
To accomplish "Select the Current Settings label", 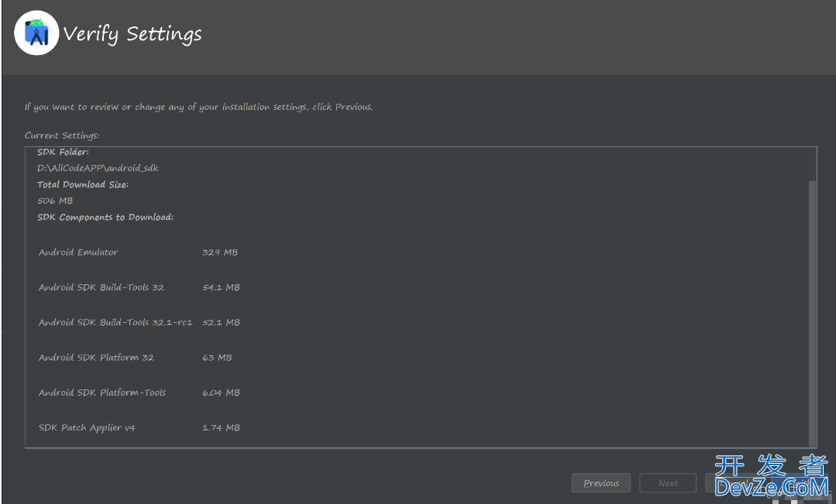I will pos(62,135).
